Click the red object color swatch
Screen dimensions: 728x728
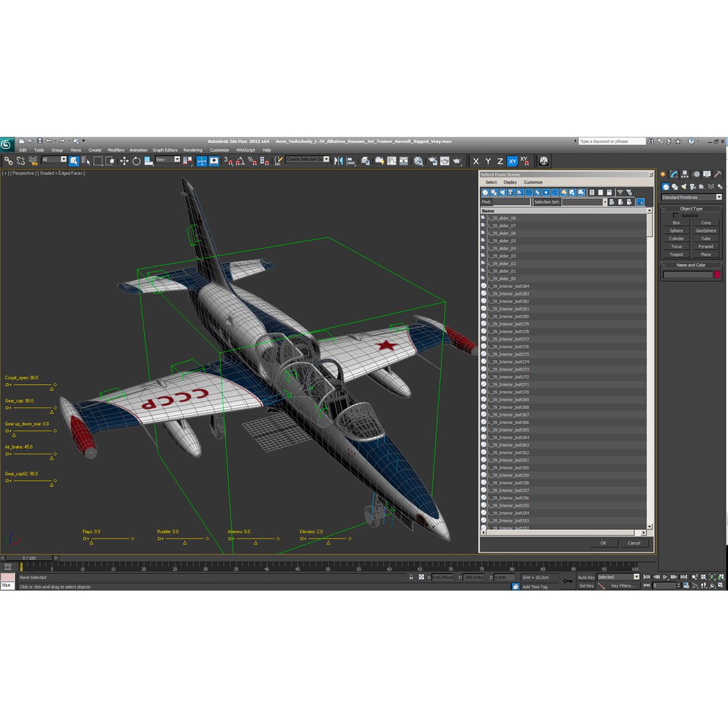[x=717, y=275]
